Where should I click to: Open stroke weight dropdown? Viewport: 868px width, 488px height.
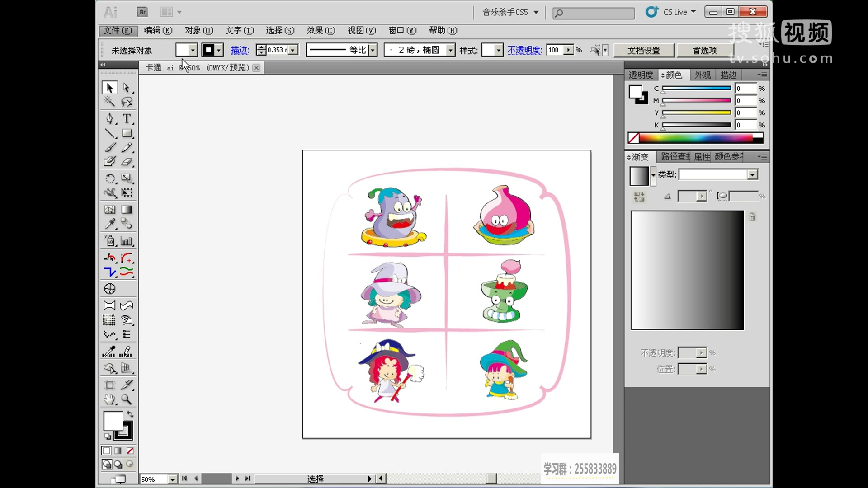[293, 50]
